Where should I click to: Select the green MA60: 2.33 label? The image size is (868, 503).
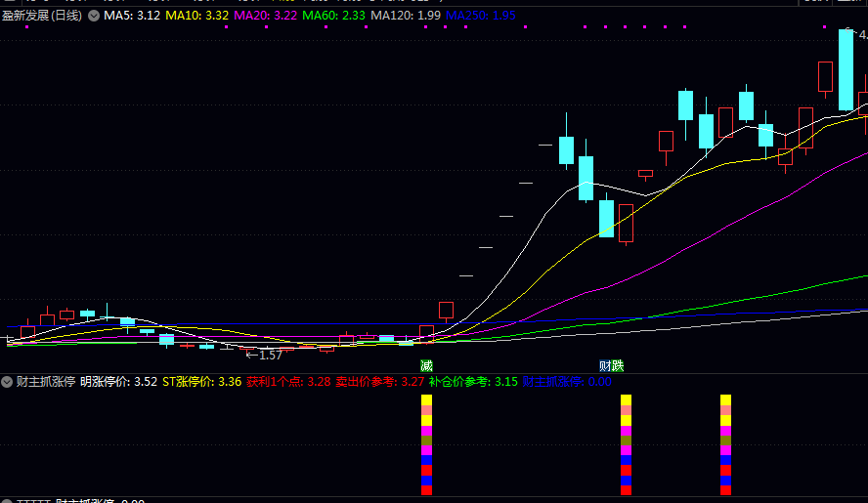click(333, 16)
